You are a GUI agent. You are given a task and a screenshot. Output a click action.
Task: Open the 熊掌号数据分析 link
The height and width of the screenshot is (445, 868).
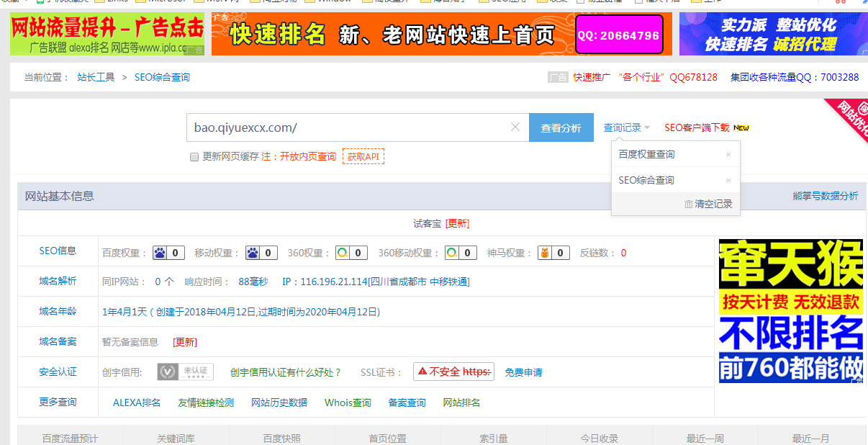pos(826,196)
